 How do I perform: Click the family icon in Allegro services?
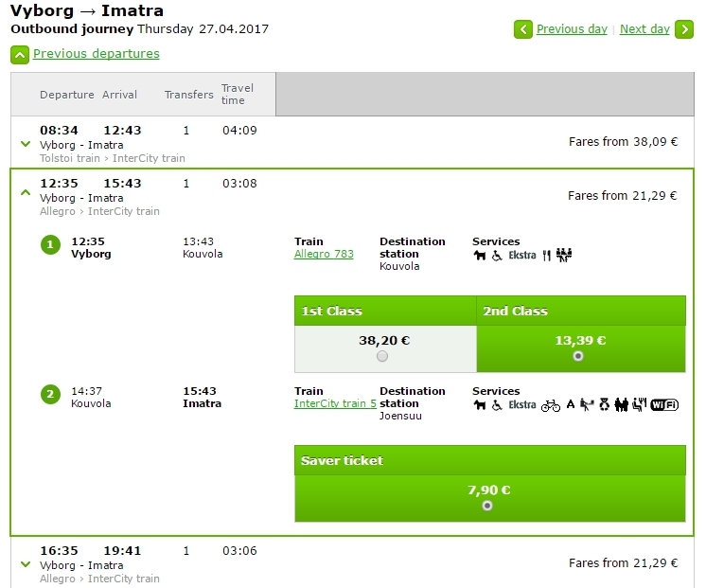564,255
